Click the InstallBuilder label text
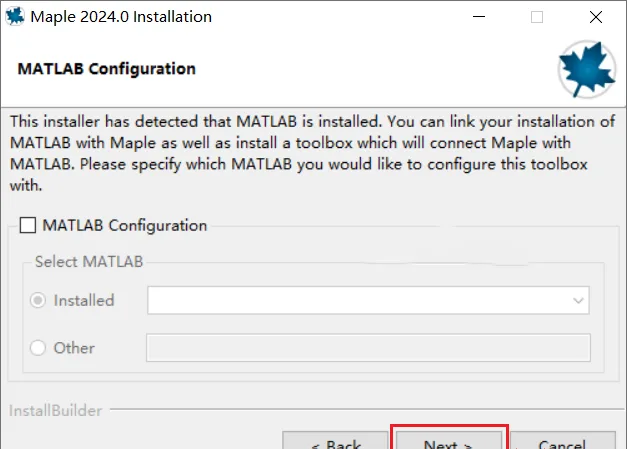 pos(56,411)
